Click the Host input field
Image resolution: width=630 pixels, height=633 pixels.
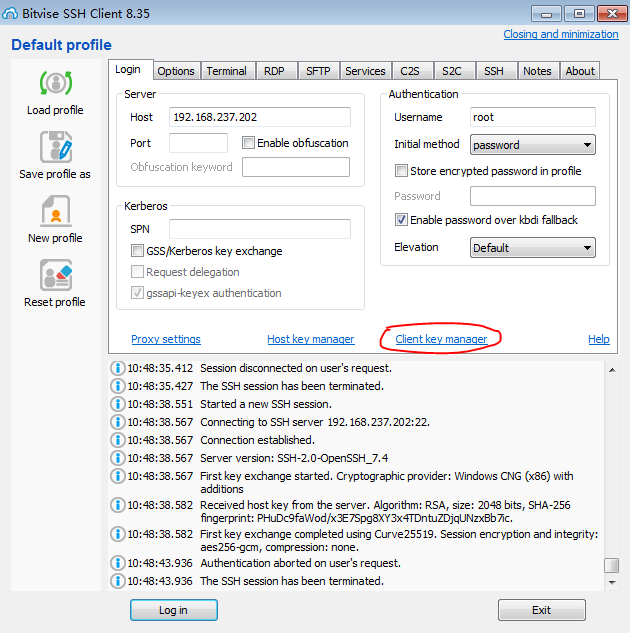pos(260,117)
